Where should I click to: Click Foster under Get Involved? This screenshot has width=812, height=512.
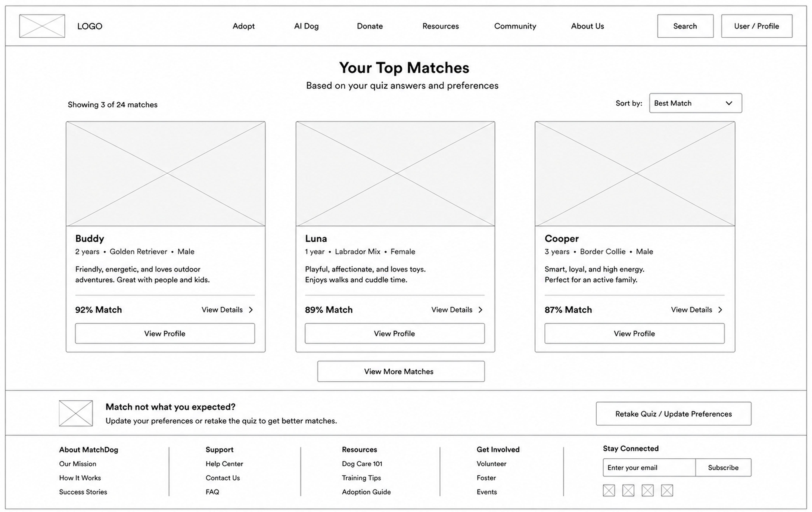click(x=486, y=478)
